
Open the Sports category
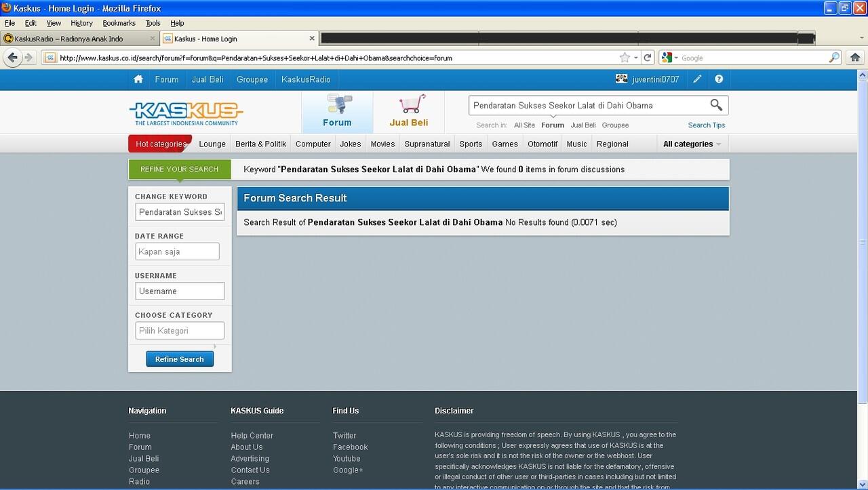(471, 144)
